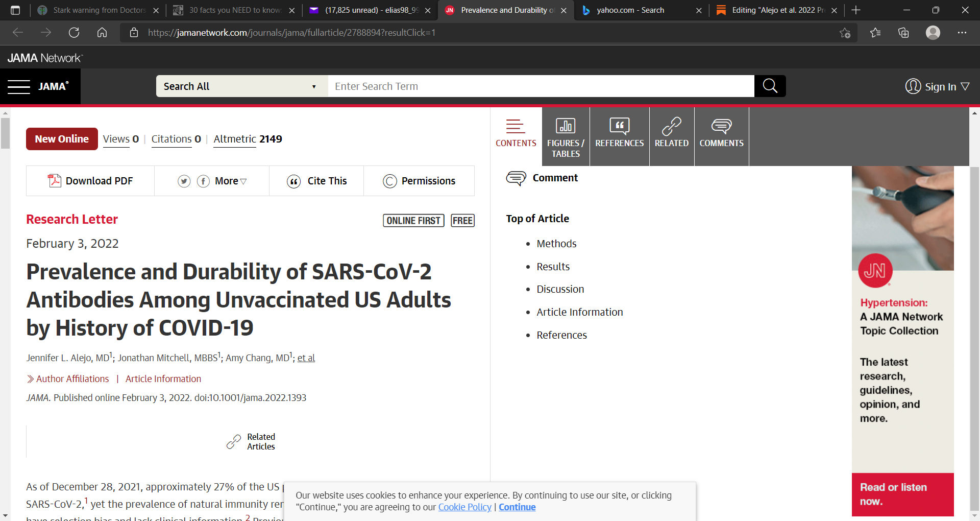
Task: Open the JAMA hamburger menu
Action: [19, 86]
